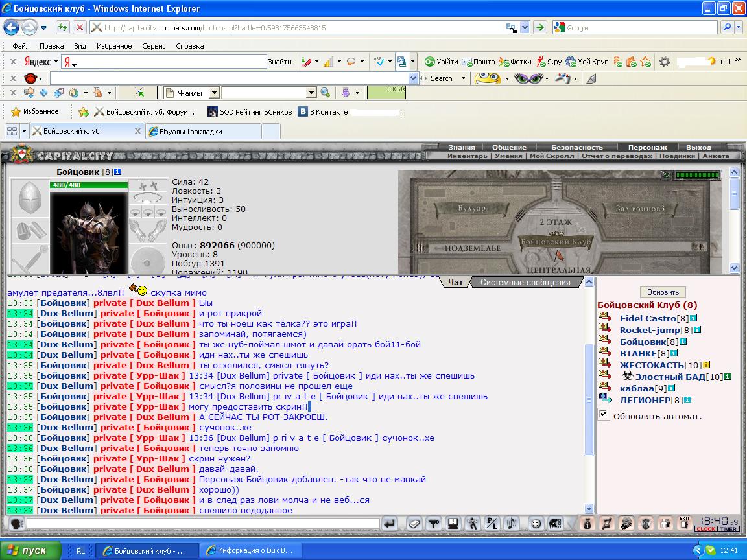The height and width of the screenshot is (560, 747).
Task: Click the helmet equipment slot
Action: point(30,198)
